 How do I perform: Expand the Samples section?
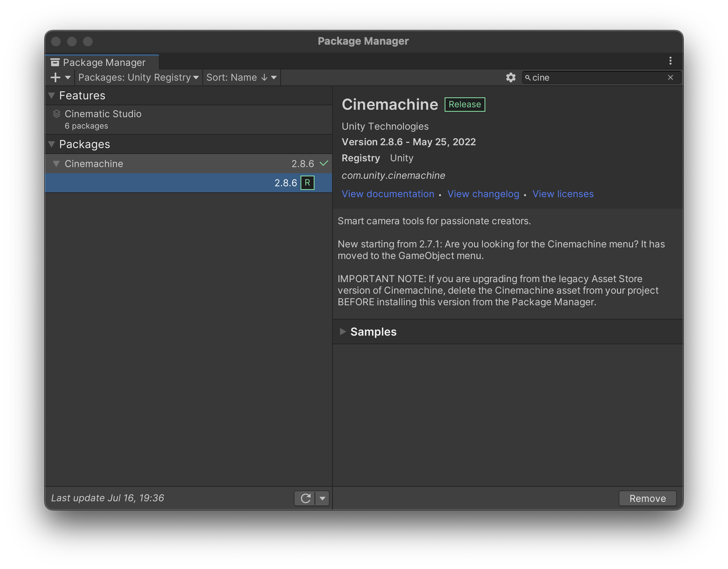342,332
